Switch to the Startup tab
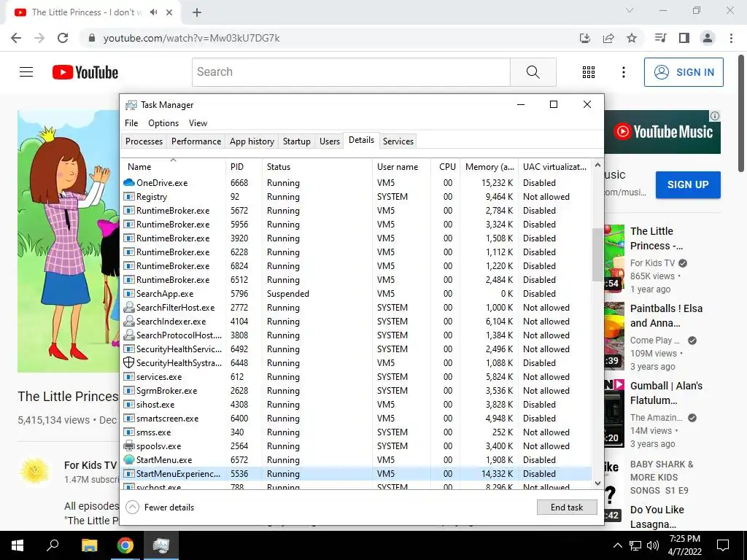This screenshot has height=560, width=747. [x=296, y=141]
